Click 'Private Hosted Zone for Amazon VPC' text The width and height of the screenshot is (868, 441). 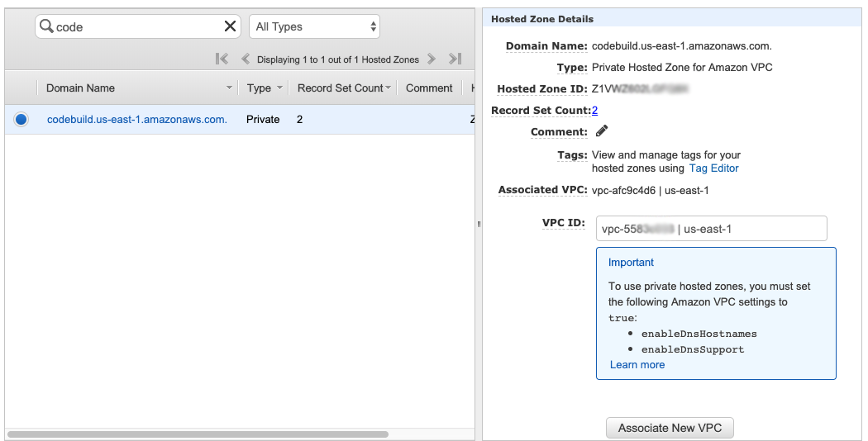pos(682,68)
